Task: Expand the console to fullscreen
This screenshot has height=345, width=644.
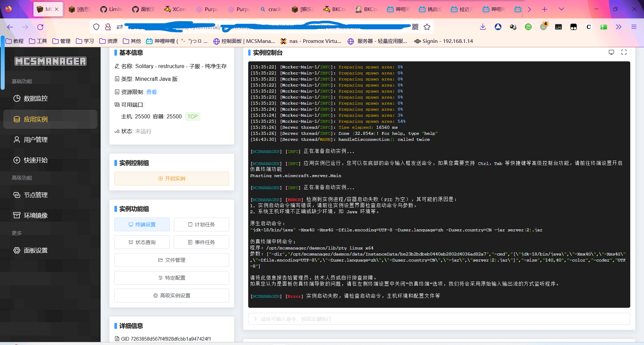Action: [624, 52]
